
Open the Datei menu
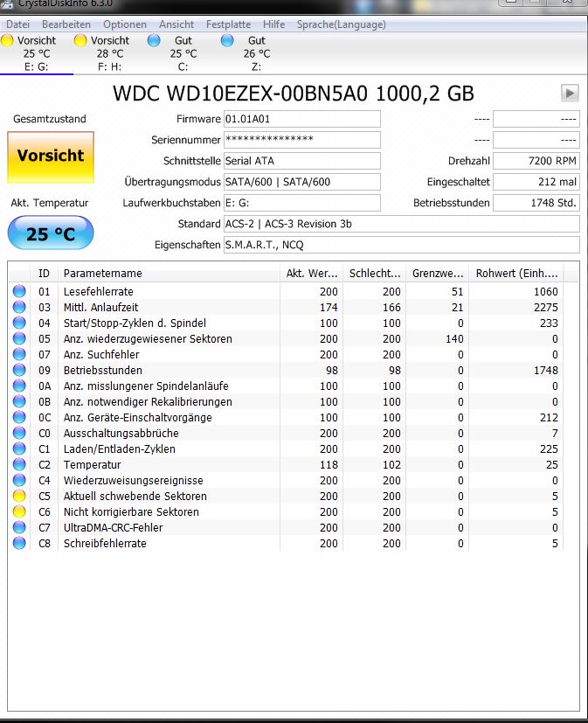18,24
